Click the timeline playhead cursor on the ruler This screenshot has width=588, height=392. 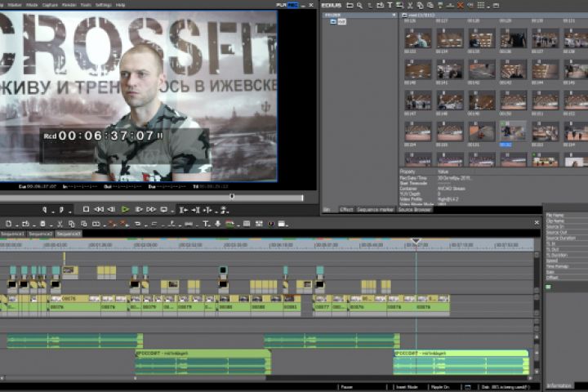click(x=416, y=241)
